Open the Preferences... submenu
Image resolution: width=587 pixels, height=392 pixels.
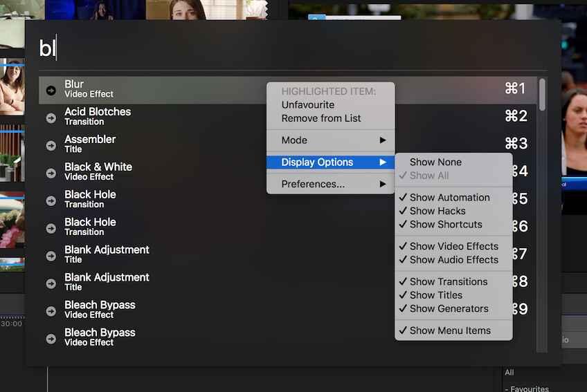pos(330,184)
